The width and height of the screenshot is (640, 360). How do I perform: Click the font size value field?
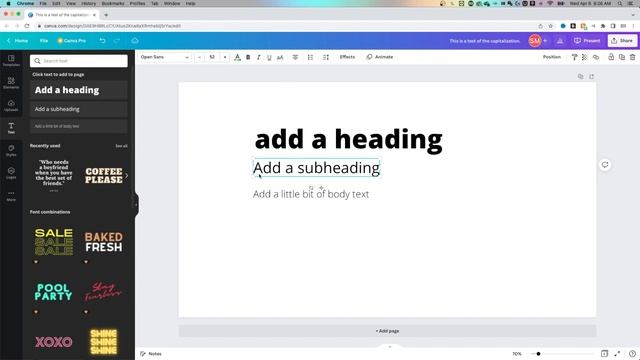(x=212, y=57)
